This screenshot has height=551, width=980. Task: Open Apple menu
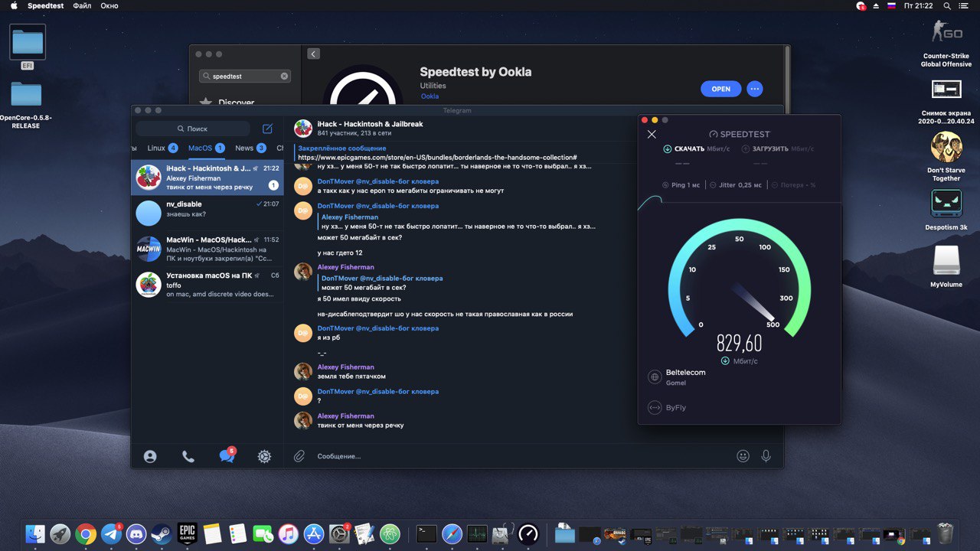pyautogui.click(x=14, y=5)
